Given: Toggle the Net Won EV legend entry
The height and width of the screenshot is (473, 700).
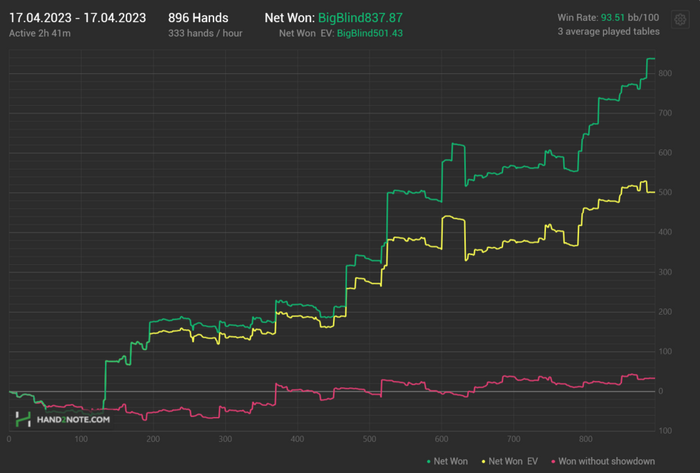Looking at the screenshot, I should [510, 461].
